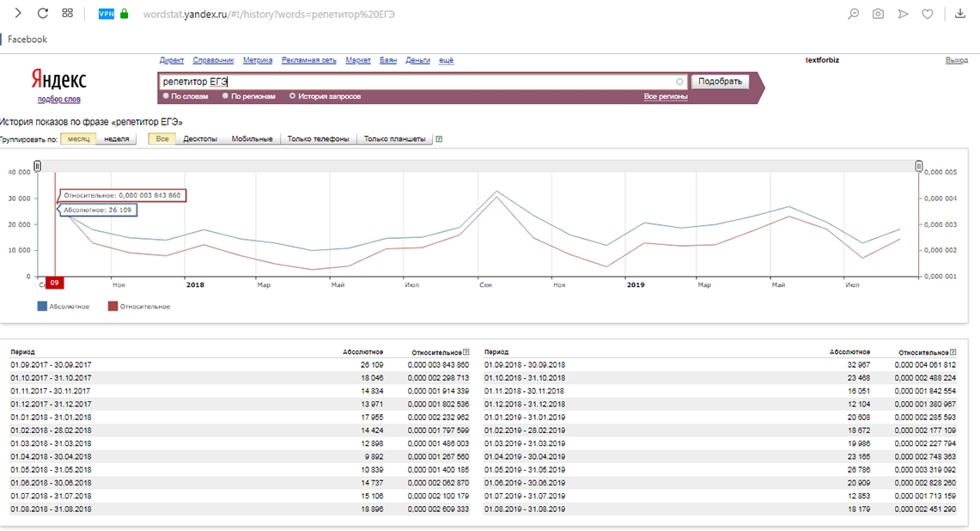This screenshot has width=980, height=531.
Task: Click the Яндекс logo
Action: tap(58, 79)
